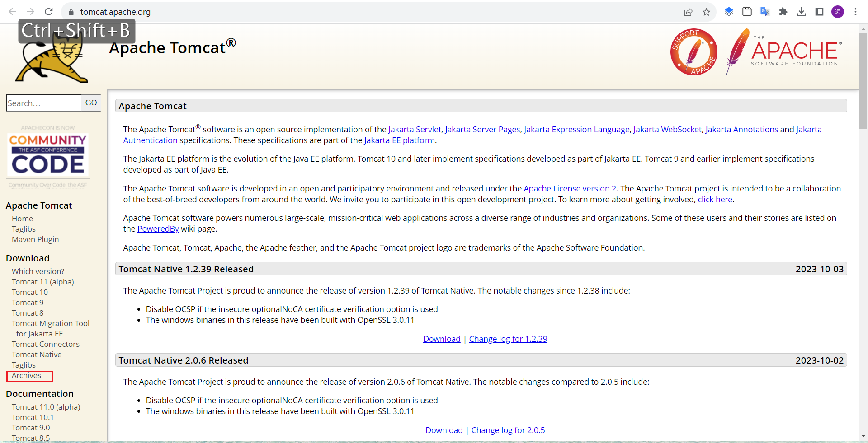Open Taglibs under the Apache Tomcat section

[x=24, y=229]
